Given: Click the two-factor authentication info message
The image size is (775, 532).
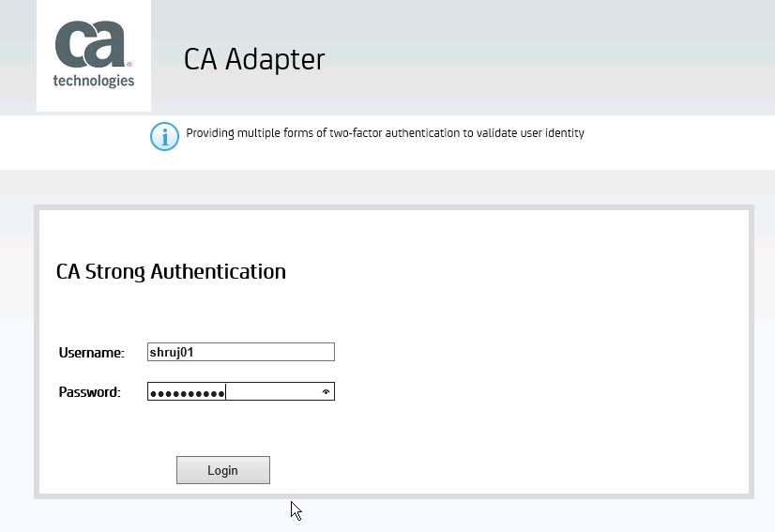Looking at the screenshot, I should [385, 133].
